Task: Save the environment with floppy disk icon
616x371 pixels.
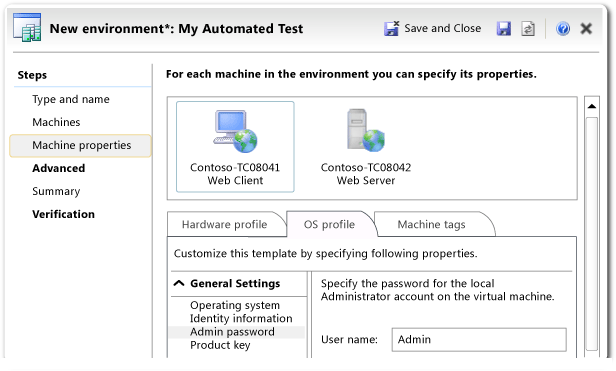Action: [504, 29]
